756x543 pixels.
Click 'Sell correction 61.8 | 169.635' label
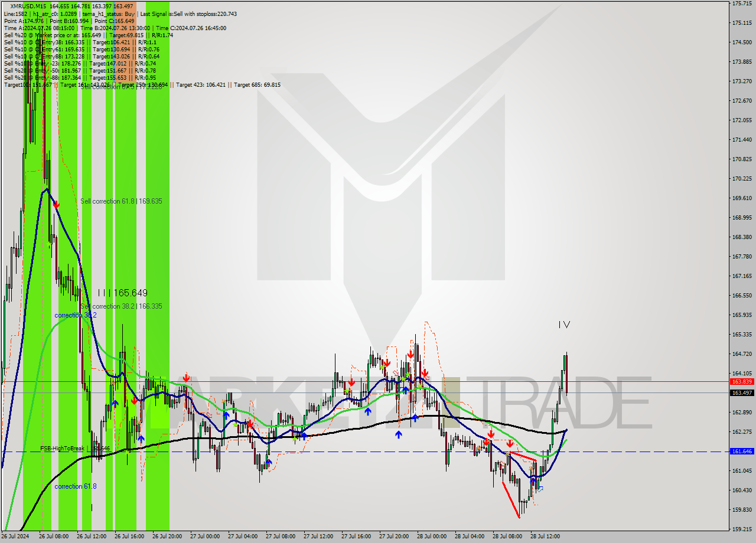121,201
